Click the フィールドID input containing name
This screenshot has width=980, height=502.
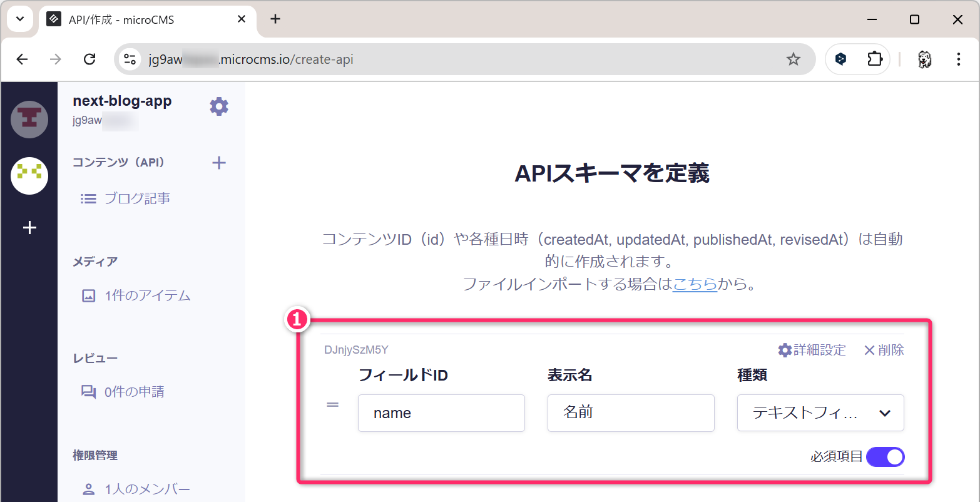(x=441, y=413)
